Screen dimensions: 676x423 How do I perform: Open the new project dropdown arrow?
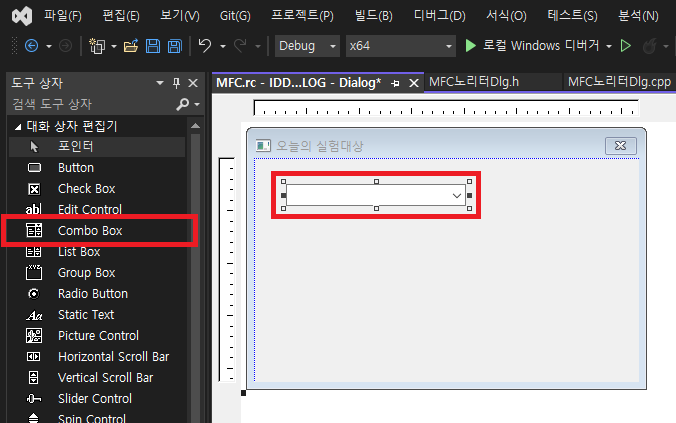(x=114, y=46)
